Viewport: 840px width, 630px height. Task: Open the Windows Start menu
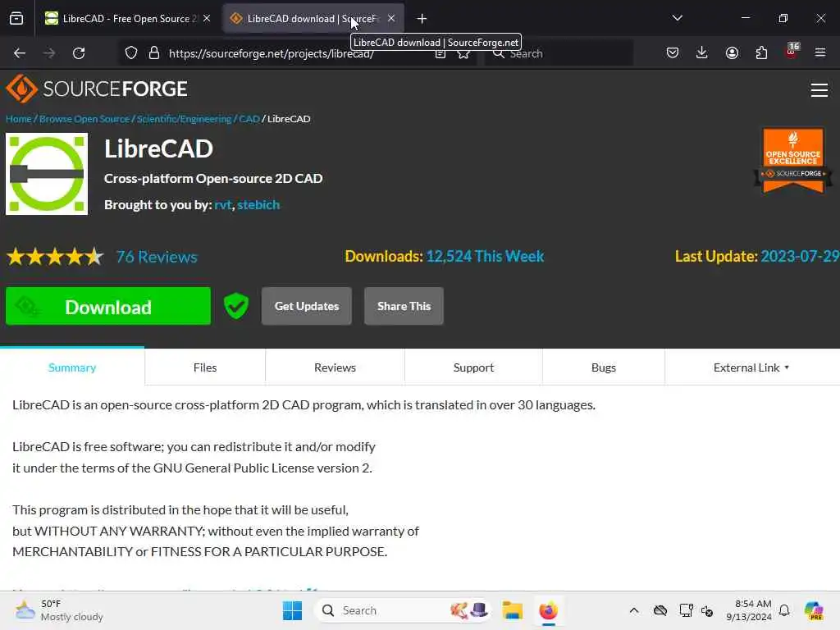coord(293,610)
